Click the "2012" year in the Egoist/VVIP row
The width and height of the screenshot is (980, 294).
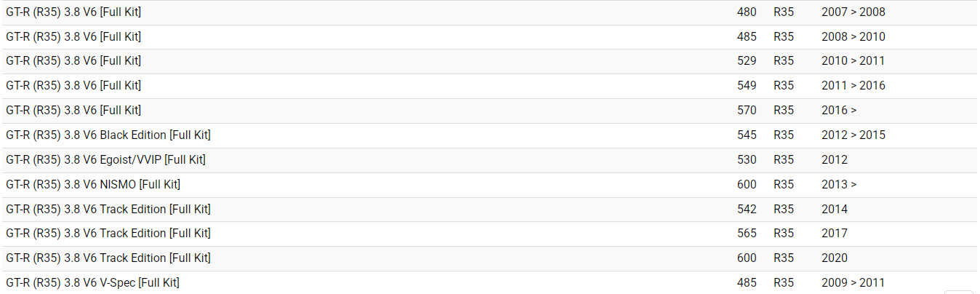[834, 160]
